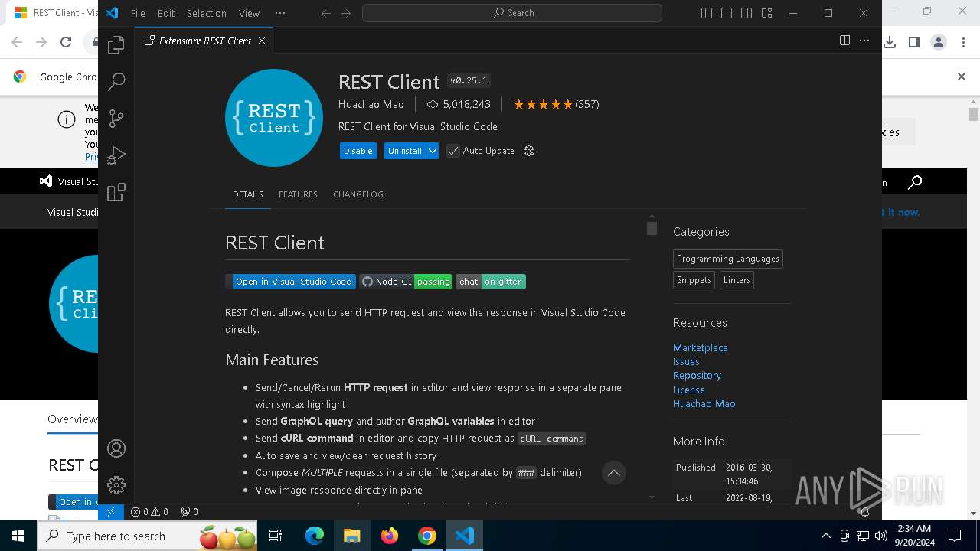Go forward using the navigation arrow
Viewport: 980px width, 551px height.
click(346, 13)
